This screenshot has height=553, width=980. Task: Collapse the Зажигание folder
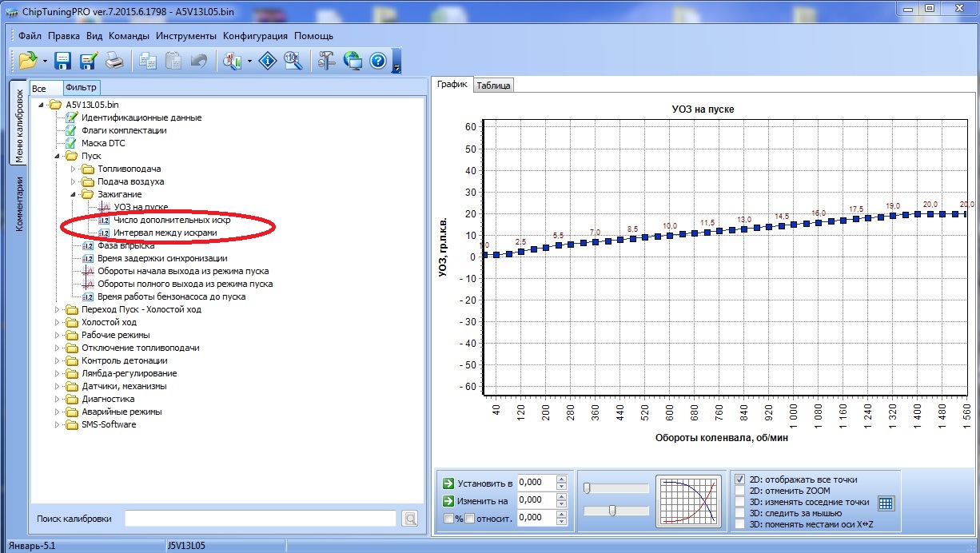click(x=74, y=194)
